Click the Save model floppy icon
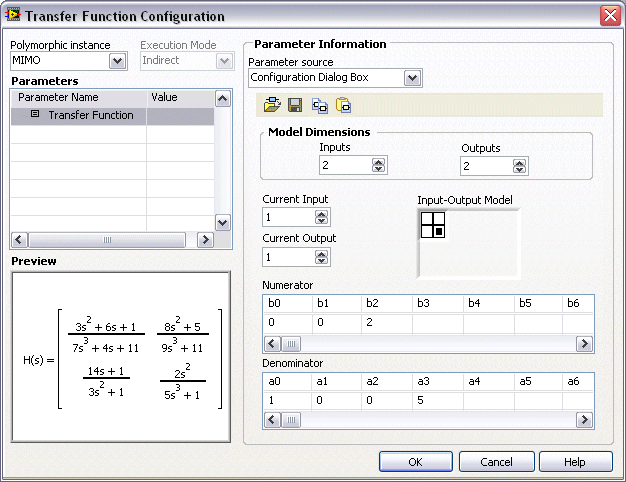626x482 pixels. point(295,105)
